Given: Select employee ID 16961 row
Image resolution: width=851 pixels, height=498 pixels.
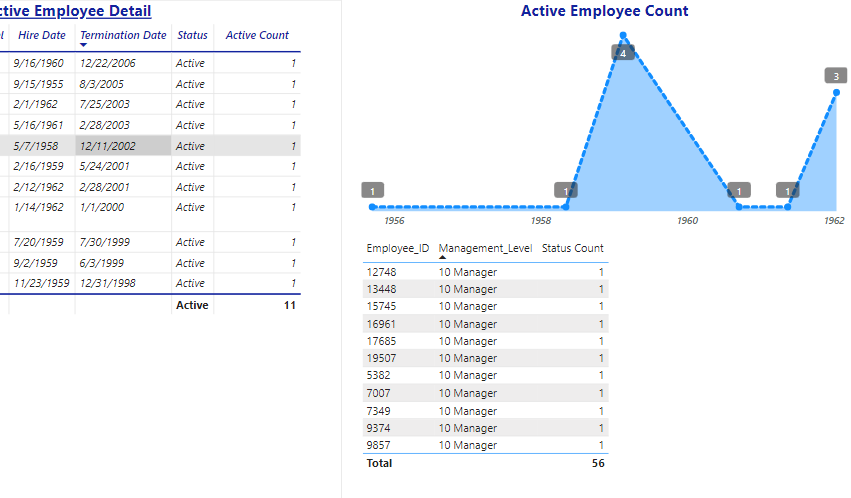Looking at the screenshot, I should (486, 324).
